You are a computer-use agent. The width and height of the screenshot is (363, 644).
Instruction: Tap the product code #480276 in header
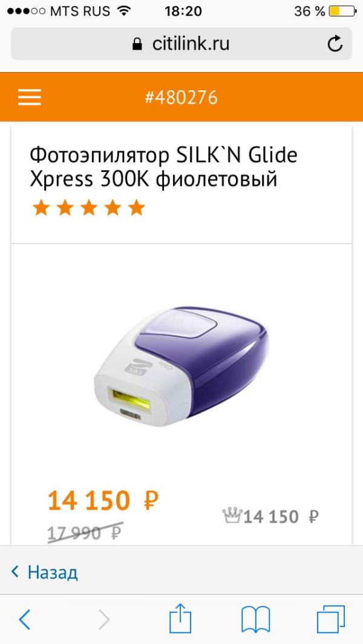181,98
